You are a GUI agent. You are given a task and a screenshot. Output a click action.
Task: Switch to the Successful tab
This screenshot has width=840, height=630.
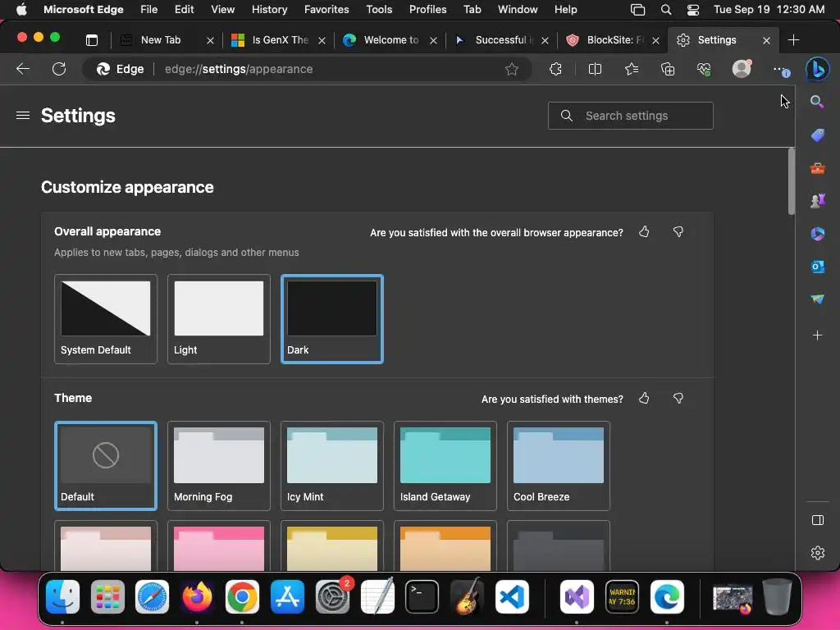point(503,40)
